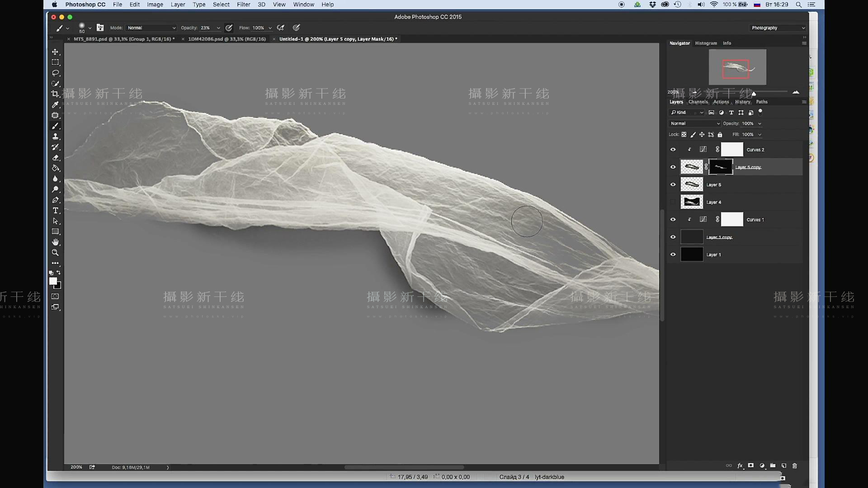Toggle pressure for size button

[x=297, y=28]
